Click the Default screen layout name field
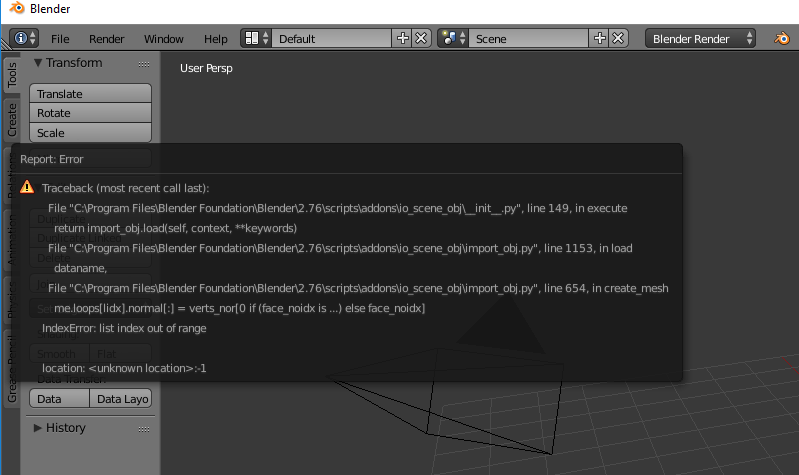 click(x=331, y=38)
